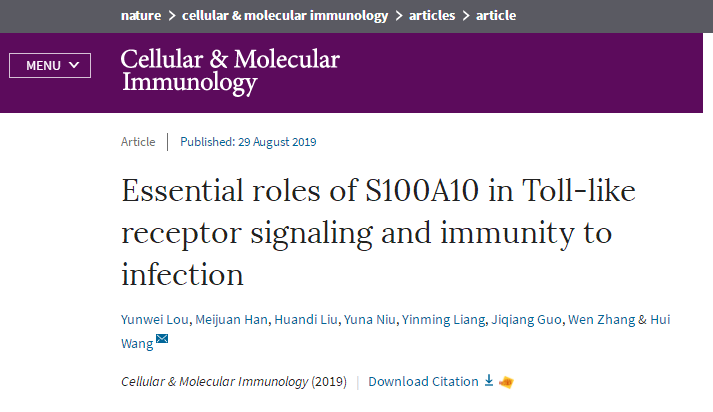Click the italic Cellular & Molecular Immunology journal name
The height and width of the screenshot is (412, 713).
pyautogui.click(x=214, y=382)
